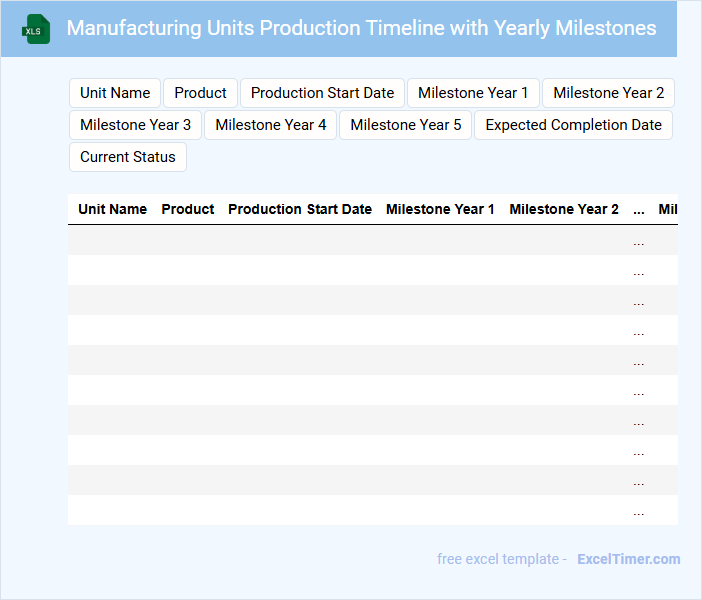702x600 pixels.
Task: Select the Milestone Year 1 column header
Action: (x=440, y=209)
